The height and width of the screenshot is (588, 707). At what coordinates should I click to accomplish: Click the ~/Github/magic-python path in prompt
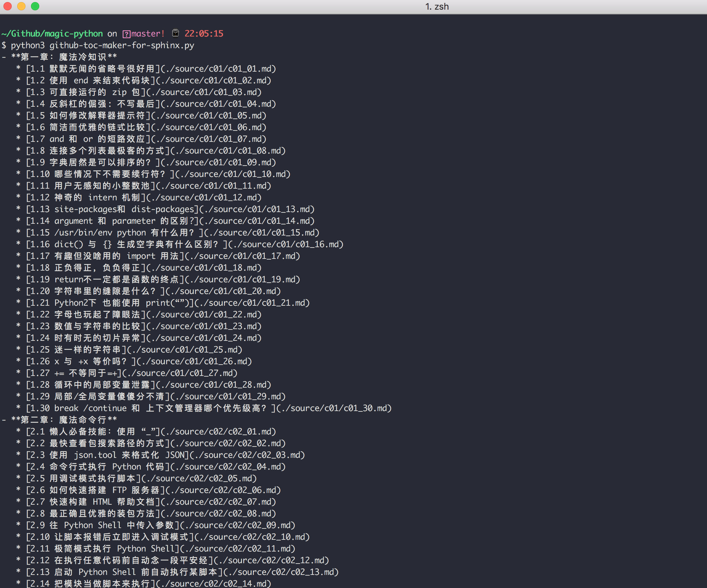pos(52,33)
